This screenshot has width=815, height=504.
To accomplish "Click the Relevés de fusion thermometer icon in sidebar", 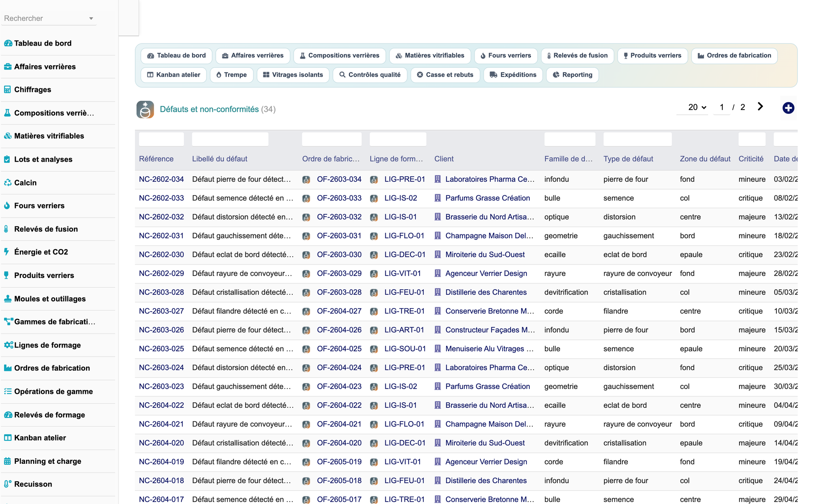I will pos(6,229).
